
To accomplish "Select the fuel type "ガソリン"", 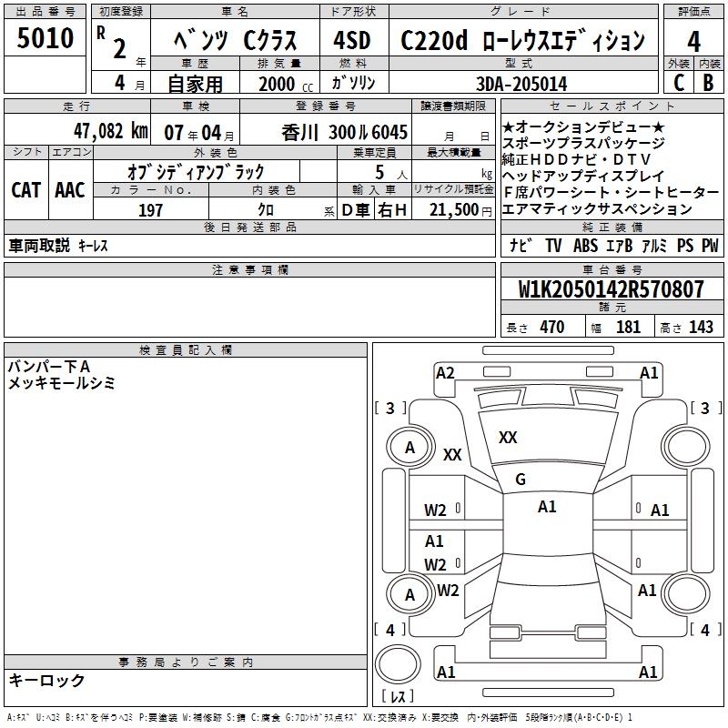I will click(x=353, y=83).
